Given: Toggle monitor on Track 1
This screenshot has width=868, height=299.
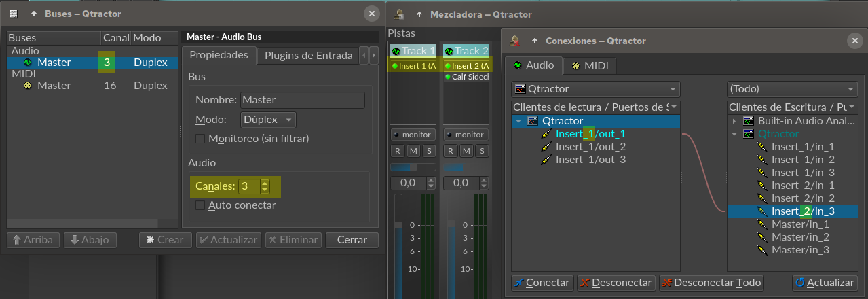Looking at the screenshot, I should [413, 135].
